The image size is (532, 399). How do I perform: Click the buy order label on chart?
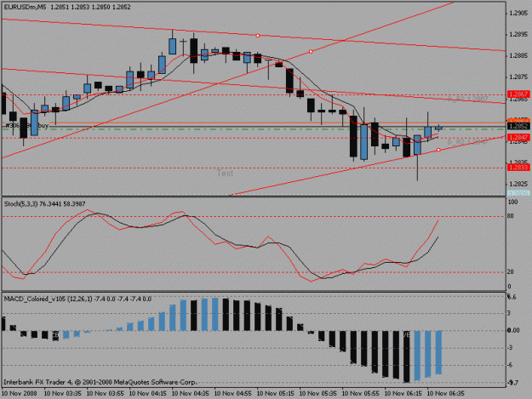(x=26, y=126)
